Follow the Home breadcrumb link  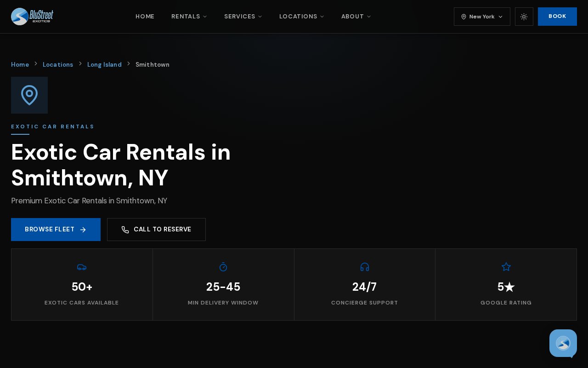click(x=20, y=64)
